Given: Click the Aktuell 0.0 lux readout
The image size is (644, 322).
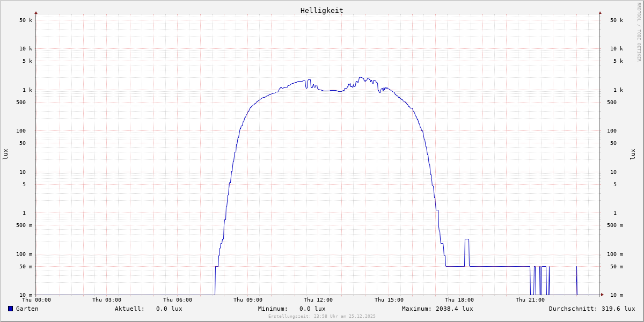Looking at the screenshot, I should click(x=148, y=309).
